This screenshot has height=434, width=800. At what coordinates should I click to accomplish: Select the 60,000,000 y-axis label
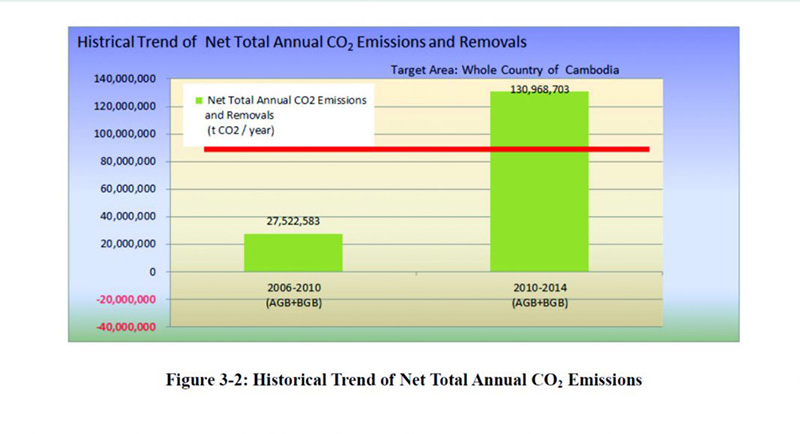(x=123, y=189)
